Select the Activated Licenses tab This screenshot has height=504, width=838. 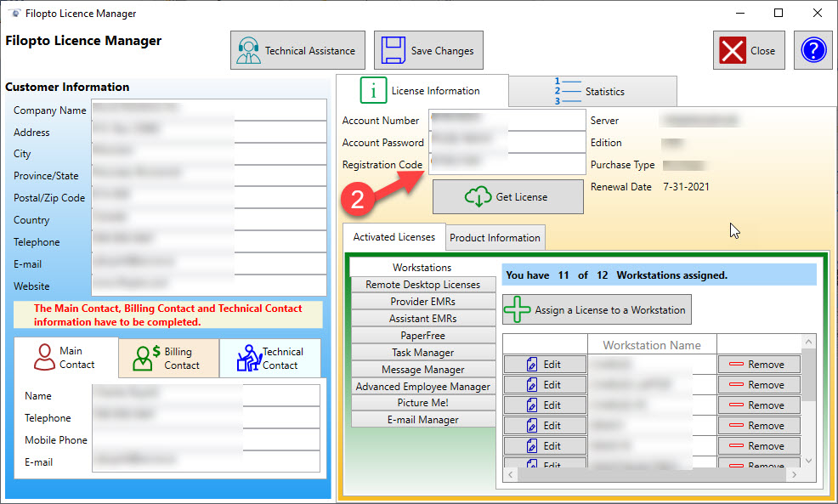click(394, 237)
